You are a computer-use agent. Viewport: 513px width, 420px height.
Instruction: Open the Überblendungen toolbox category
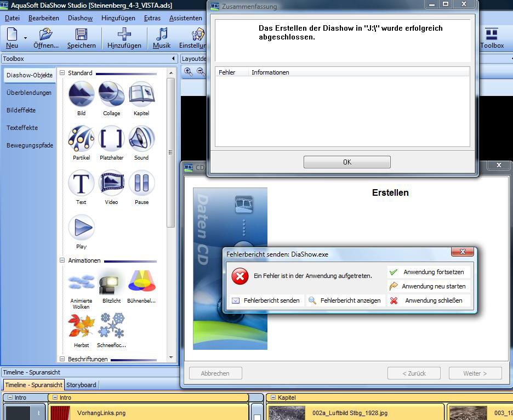(x=29, y=93)
